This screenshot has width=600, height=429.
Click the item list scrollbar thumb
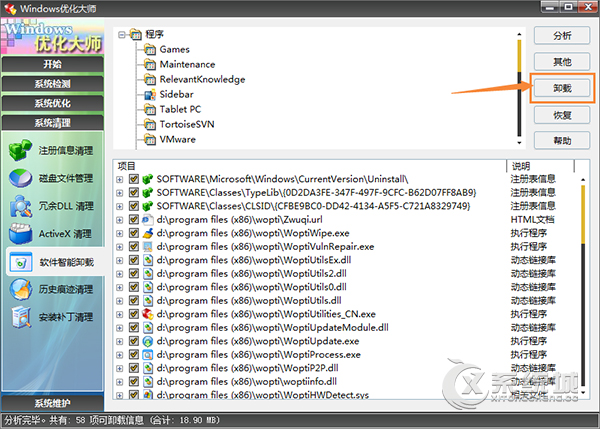[x=583, y=214]
